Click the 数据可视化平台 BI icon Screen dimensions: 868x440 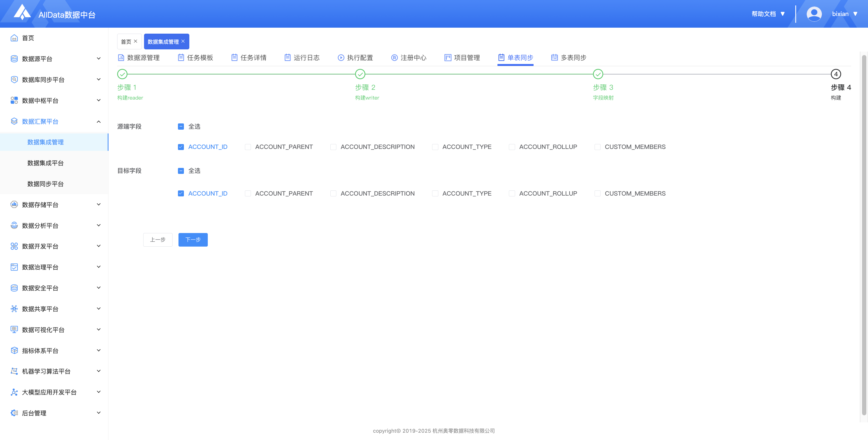point(14,330)
